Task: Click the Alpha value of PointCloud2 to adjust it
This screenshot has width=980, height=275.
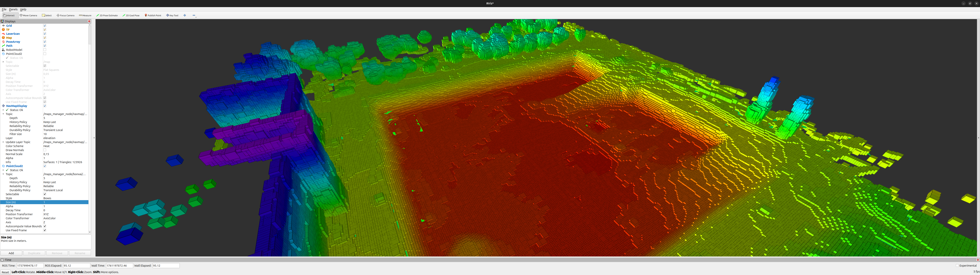Action: coord(45,206)
